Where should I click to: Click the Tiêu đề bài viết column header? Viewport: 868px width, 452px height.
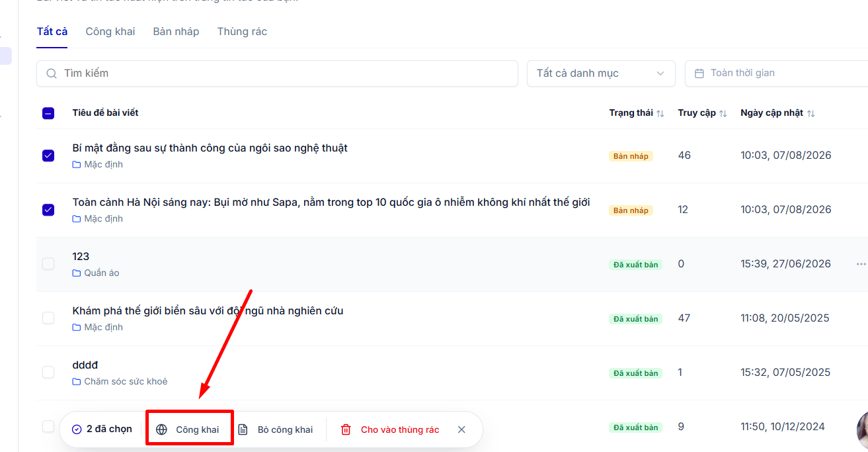[105, 113]
